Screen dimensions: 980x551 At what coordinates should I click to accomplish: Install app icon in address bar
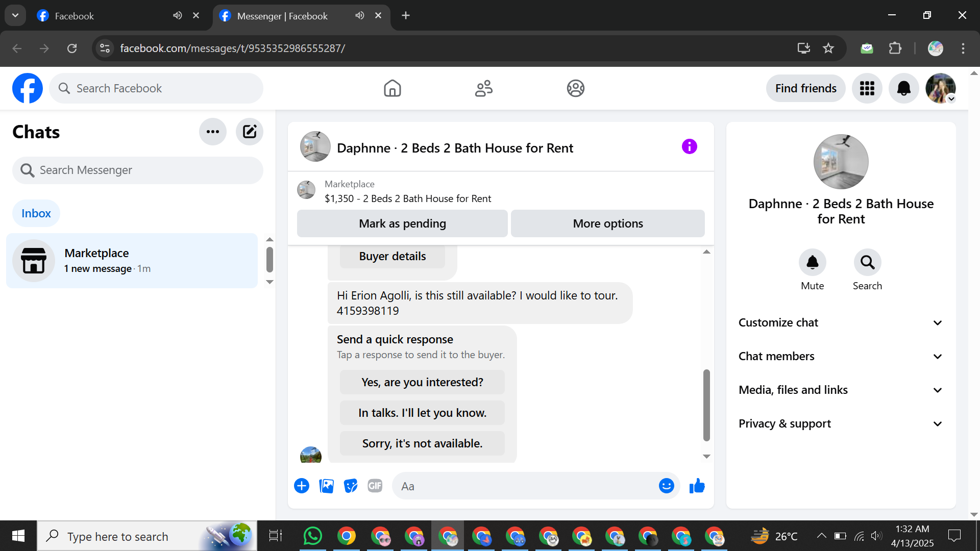804,48
